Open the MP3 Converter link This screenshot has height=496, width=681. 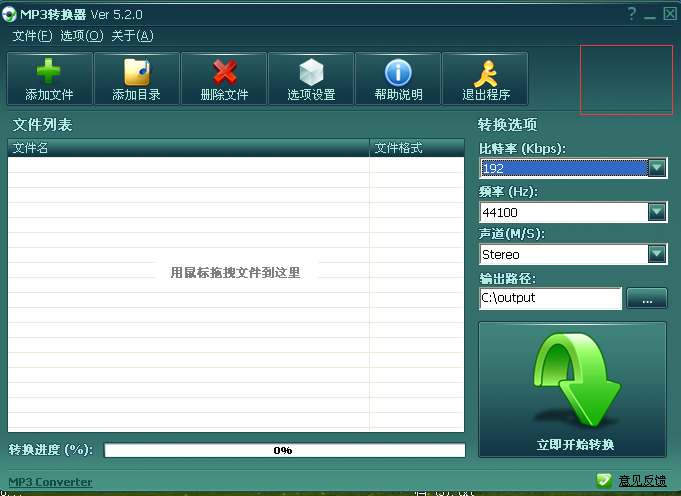pyautogui.click(x=50, y=482)
